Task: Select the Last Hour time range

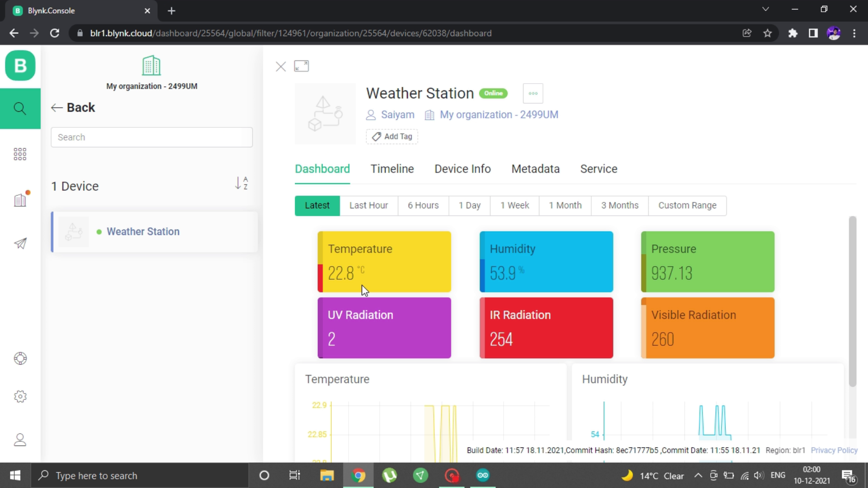Action: tap(368, 206)
